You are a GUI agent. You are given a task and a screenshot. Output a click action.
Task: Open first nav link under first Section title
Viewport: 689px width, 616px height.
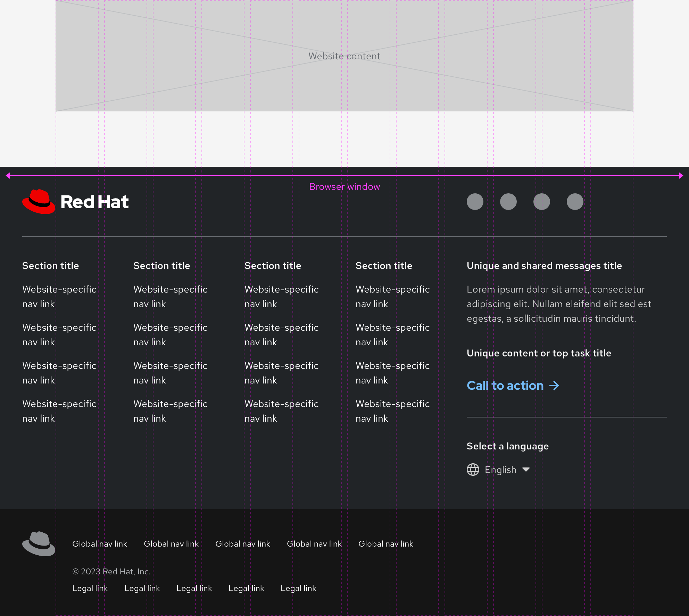pos(59,296)
